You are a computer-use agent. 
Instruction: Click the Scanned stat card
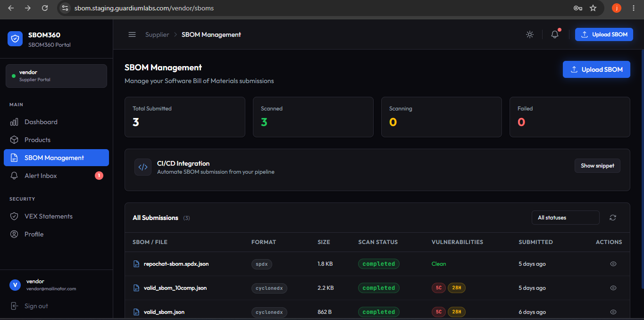[x=313, y=117]
